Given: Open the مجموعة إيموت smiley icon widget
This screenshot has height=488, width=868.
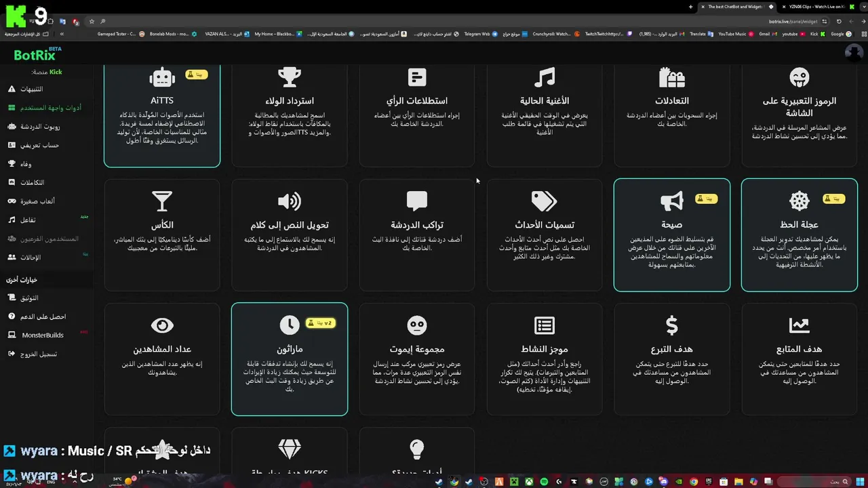Looking at the screenshot, I should (x=417, y=325).
